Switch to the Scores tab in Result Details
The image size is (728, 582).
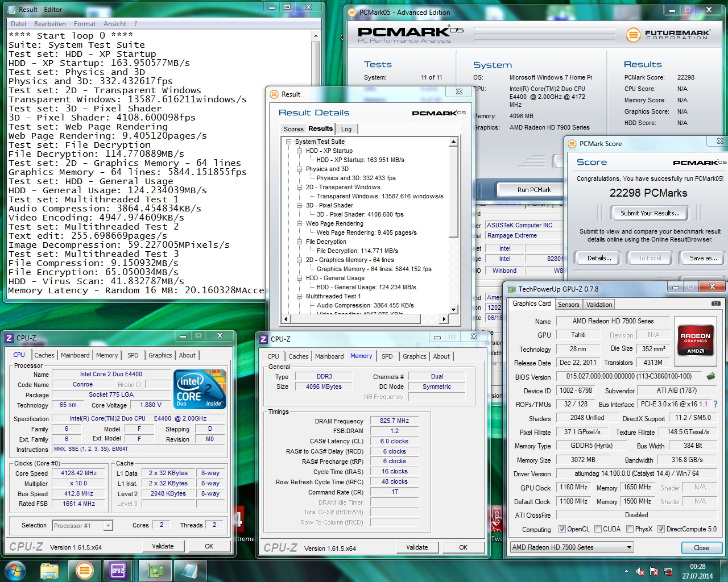coord(293,129)
